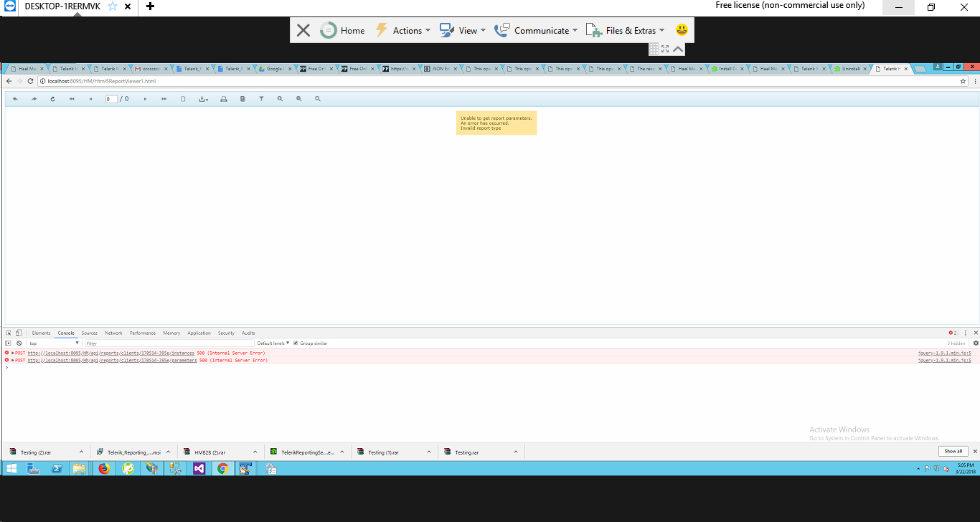
Task: Click Chrome browser back button
Action: point(9,81)
